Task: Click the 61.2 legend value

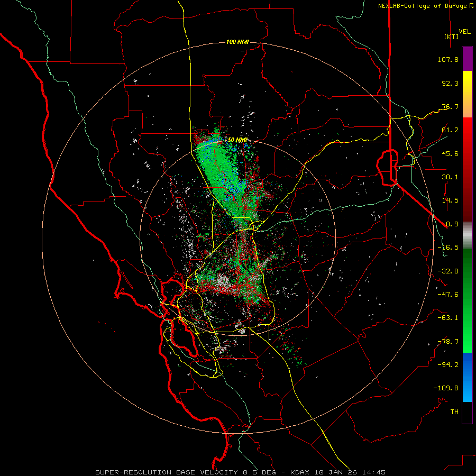Action: coord(450,130)
